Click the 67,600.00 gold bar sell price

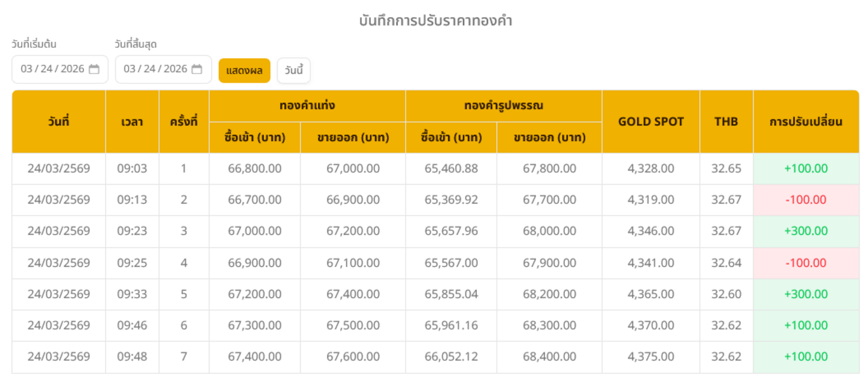353,357
